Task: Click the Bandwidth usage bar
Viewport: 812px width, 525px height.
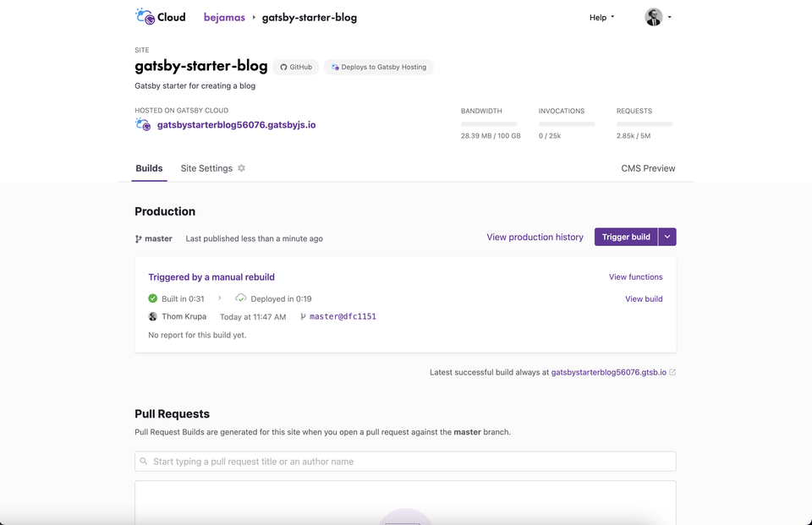Action: 489,124
